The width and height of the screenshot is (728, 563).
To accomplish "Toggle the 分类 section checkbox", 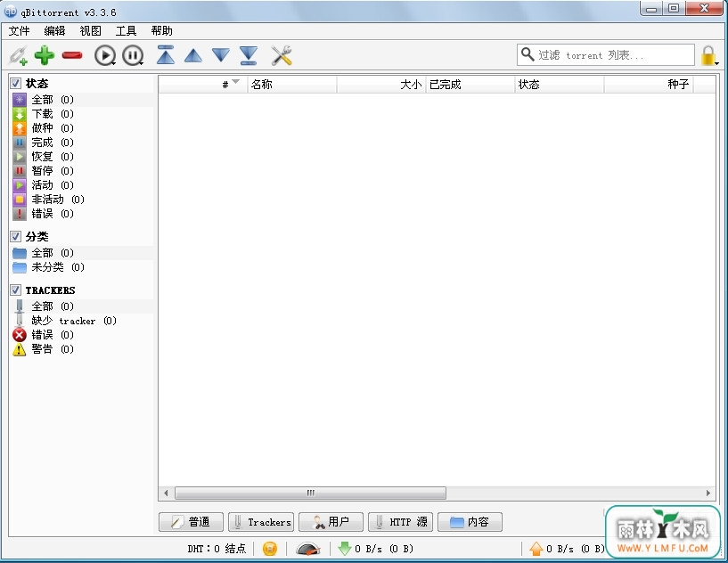I will (x=15, y=236).
